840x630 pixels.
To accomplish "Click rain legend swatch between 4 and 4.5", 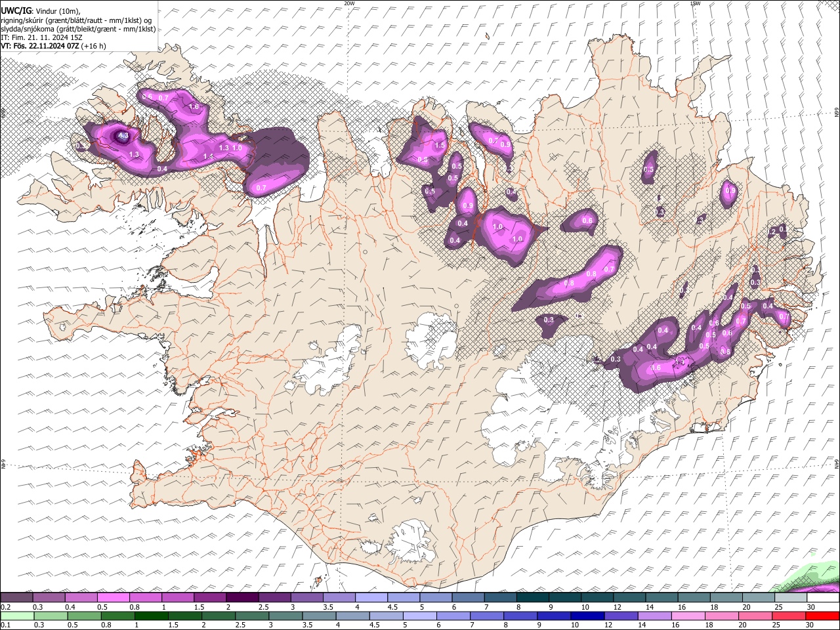I will click(x=352, y=616).
